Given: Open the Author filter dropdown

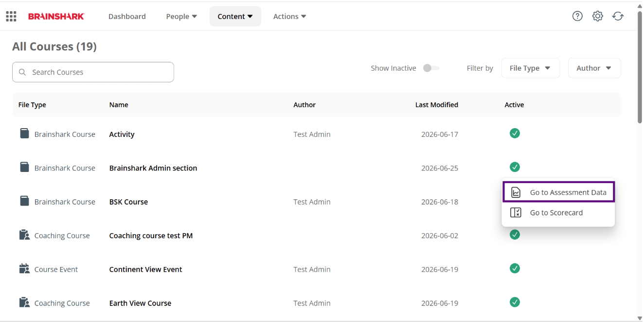Looking at the screenshot, I should [x=594, y=68].
